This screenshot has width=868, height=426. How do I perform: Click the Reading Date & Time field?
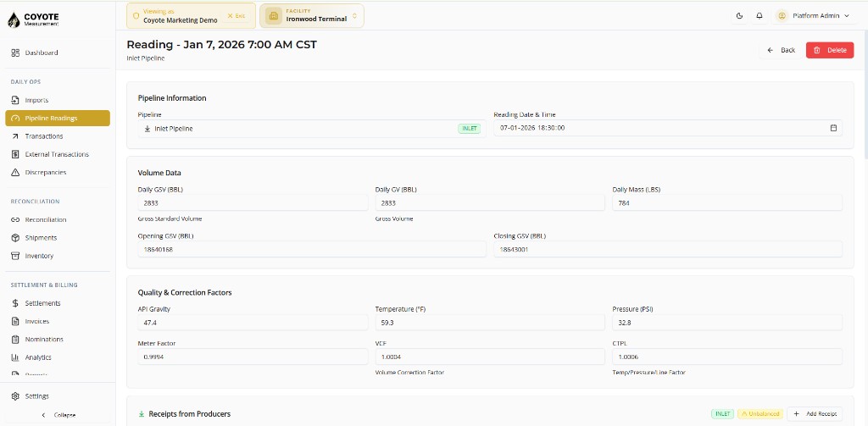[x=668, y=128]
